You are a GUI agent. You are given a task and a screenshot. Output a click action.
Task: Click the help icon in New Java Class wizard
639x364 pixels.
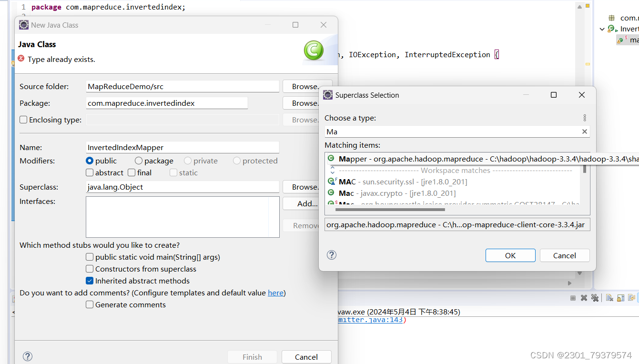pyautogui.click(x=27, y=356)
